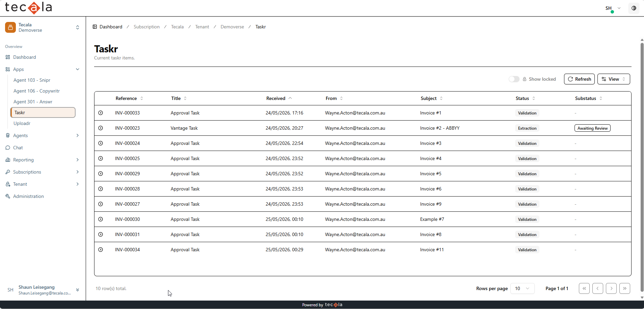Click the Validation badge for INV-000033
Viewport: 644px width, 309px height.
pyautogui.click(x=527, y=113)
